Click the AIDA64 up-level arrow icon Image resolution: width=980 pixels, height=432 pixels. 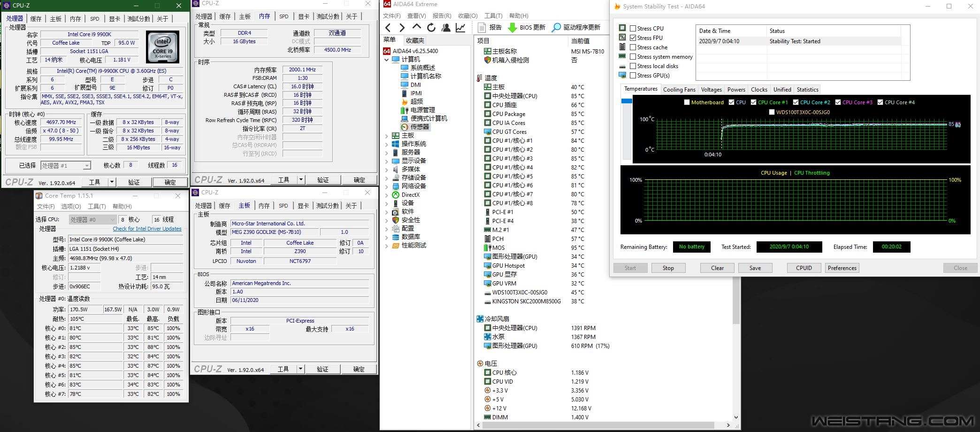pyautogui.click(x=417, y=27)
